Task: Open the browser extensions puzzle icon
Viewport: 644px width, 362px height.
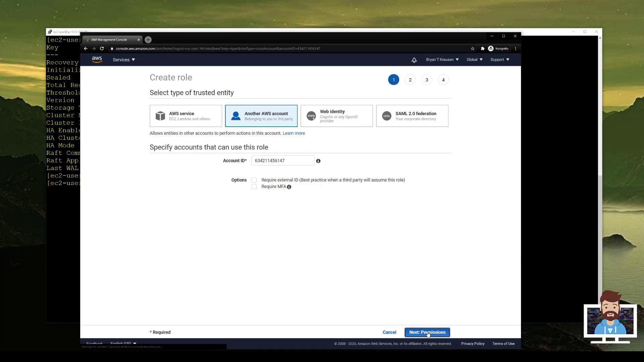Action: coord(482,49)
